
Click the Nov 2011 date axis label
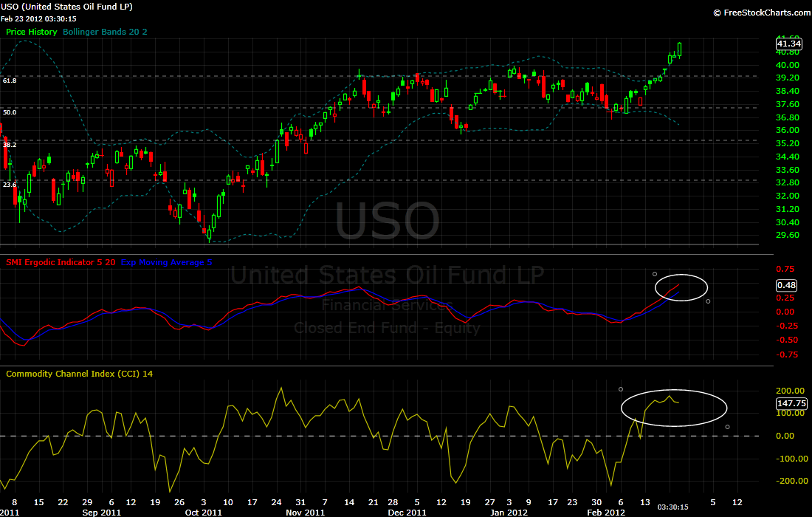[305, 513]
